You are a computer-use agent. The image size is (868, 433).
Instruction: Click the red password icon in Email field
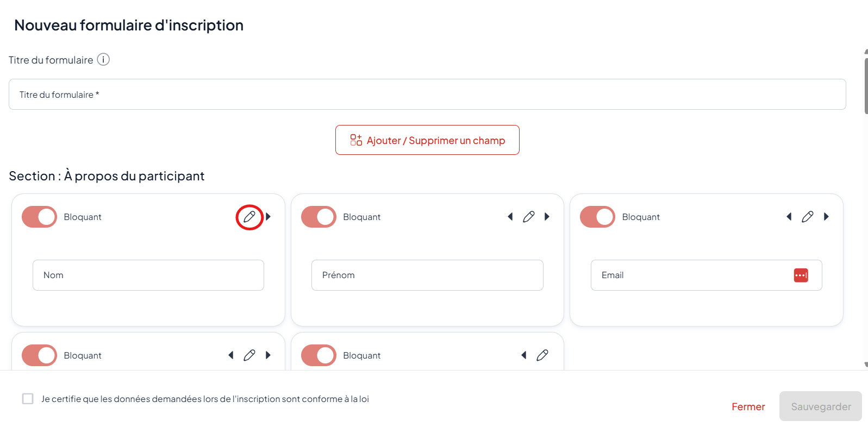(x=801, y=275)
